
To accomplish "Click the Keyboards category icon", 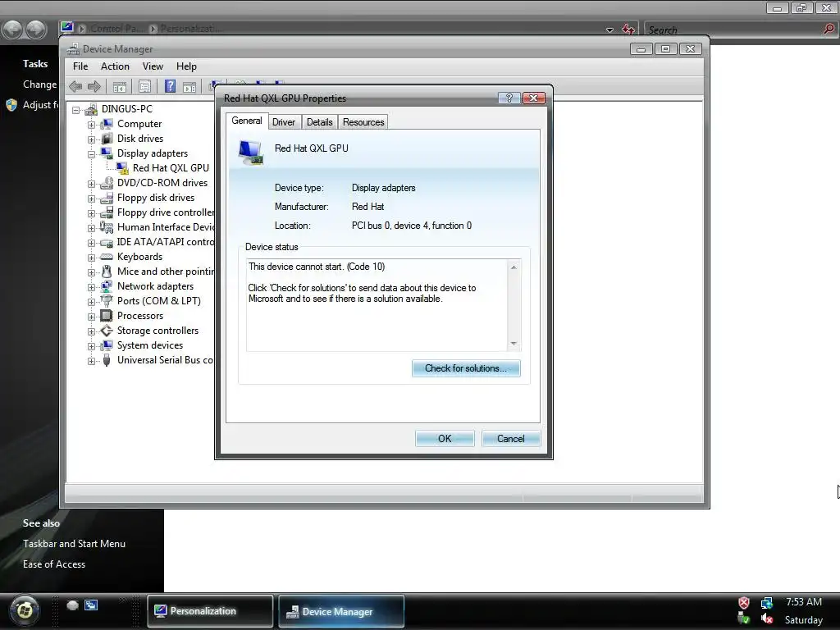I will (107, 257).
